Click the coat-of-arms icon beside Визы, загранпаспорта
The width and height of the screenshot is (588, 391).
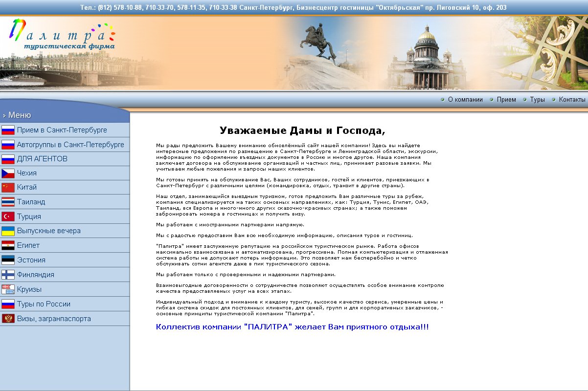click(7, 318)
